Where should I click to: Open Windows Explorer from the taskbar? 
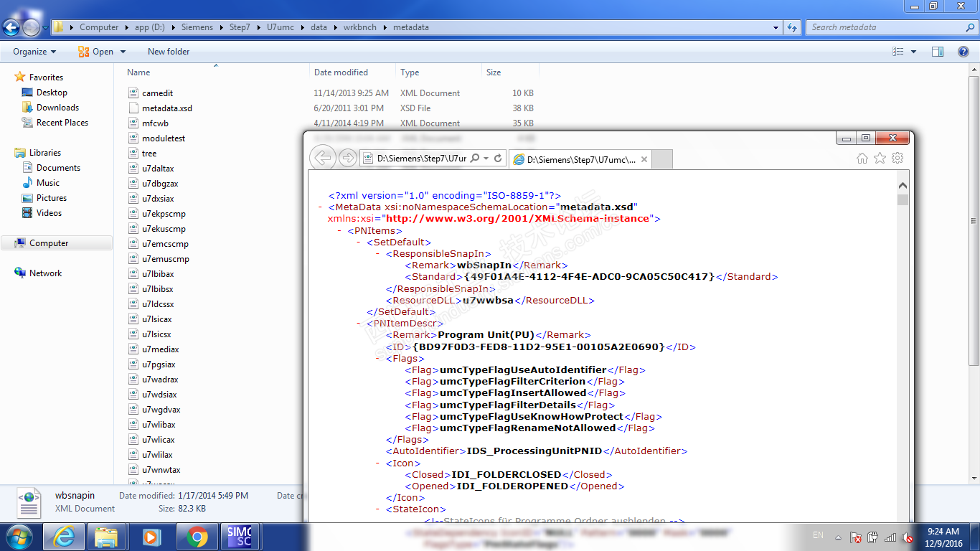click(x=107, y=537)
